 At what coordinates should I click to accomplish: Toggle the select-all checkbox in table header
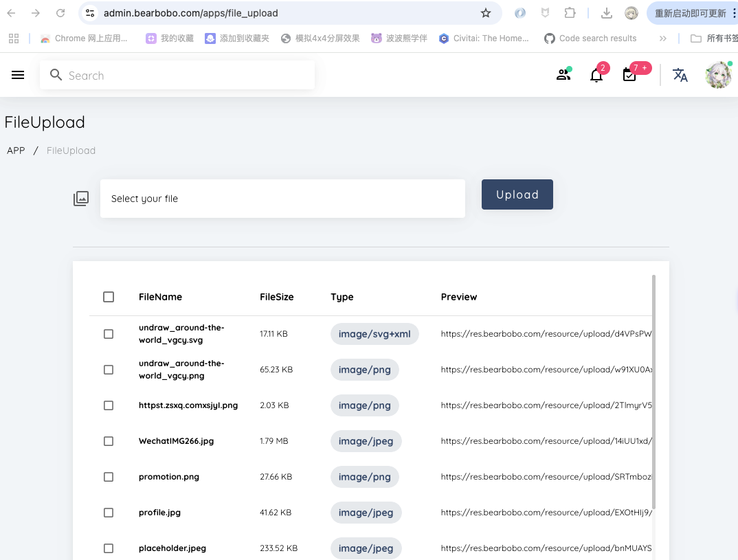tap(109, 297)
